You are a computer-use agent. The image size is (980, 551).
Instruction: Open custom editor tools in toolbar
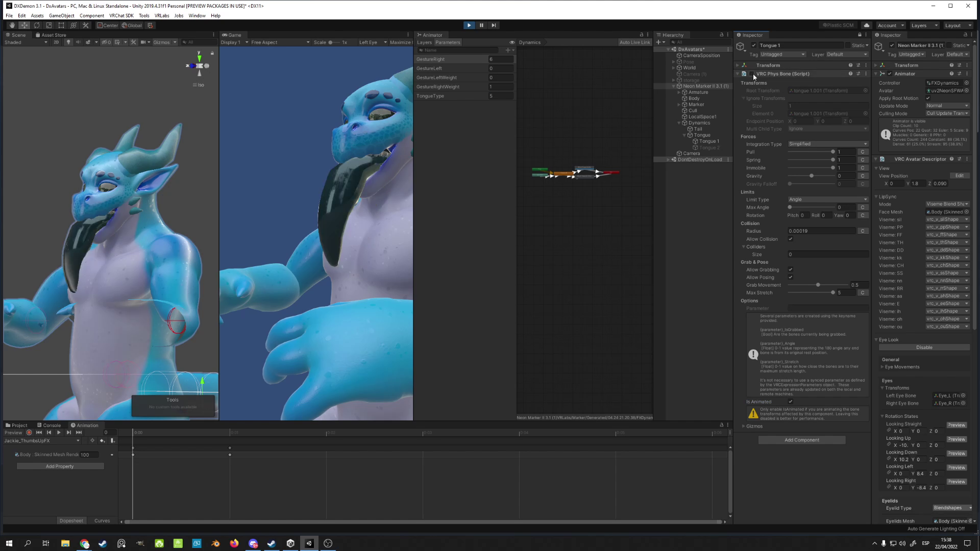[x=85, y=25]
